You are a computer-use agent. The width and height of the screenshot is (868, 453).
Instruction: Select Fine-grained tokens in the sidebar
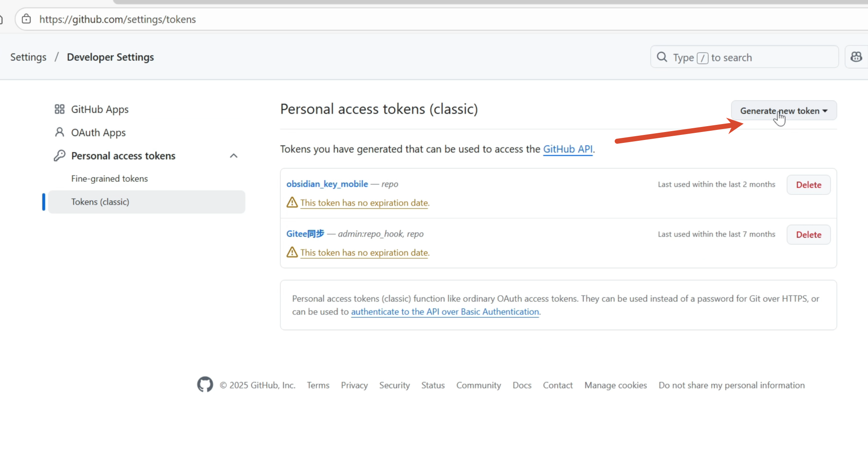(109, 179)
